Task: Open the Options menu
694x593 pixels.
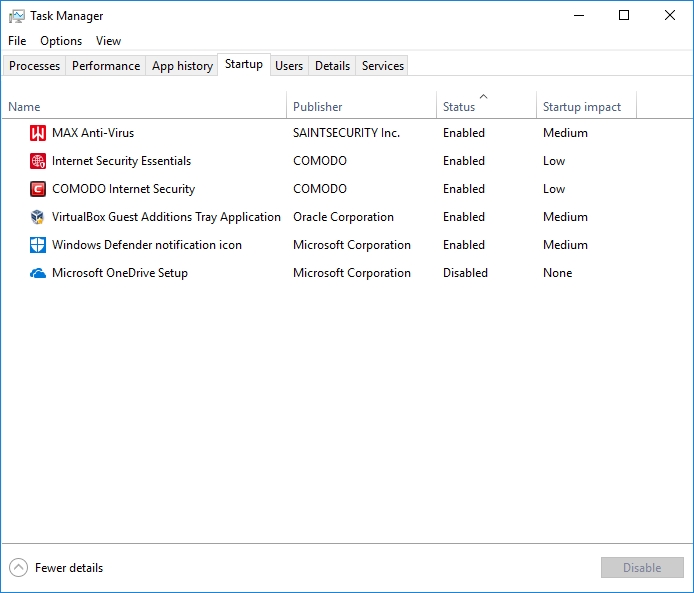Action: pyautogui.click(x=61, y=41)
